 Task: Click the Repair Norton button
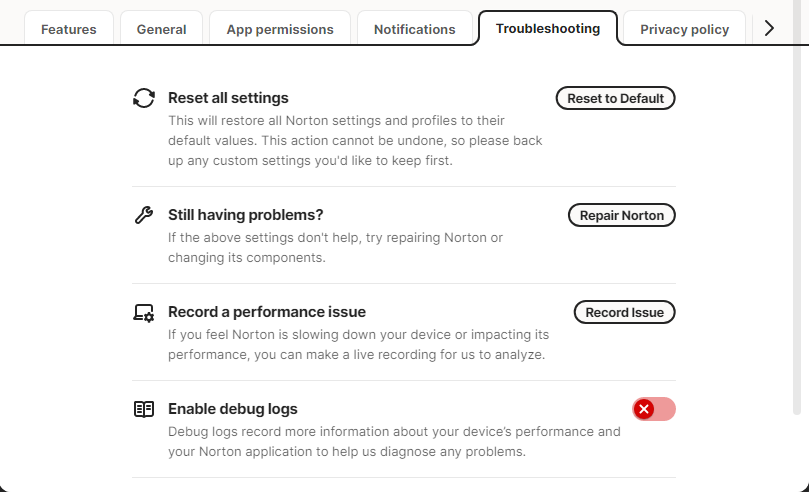click(x=622, y=215)
